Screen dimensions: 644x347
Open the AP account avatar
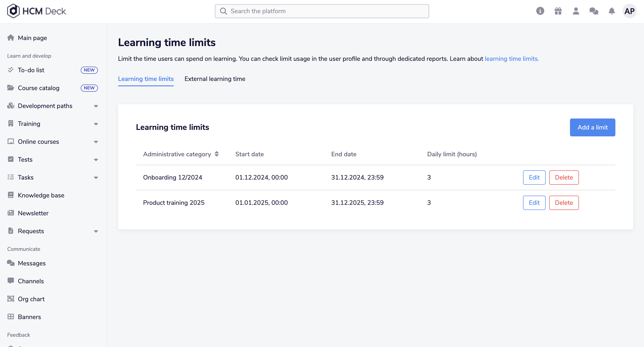(629, 11)
